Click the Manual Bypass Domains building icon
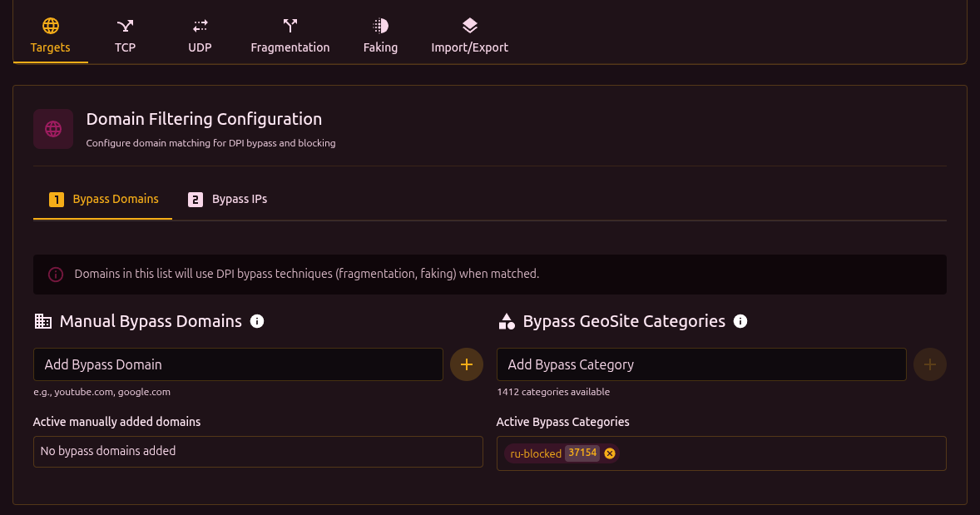Viewport: 980px width, 515px height. (x=42, y=321)
